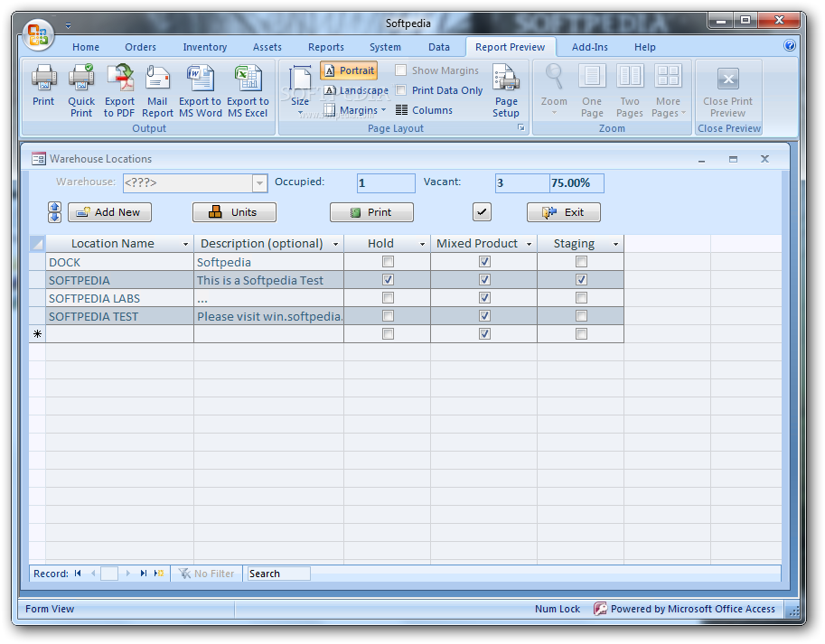Click the up-down sort arrows icon beside Add New
This screenshot has width=825, height=644.
[55, 212]
